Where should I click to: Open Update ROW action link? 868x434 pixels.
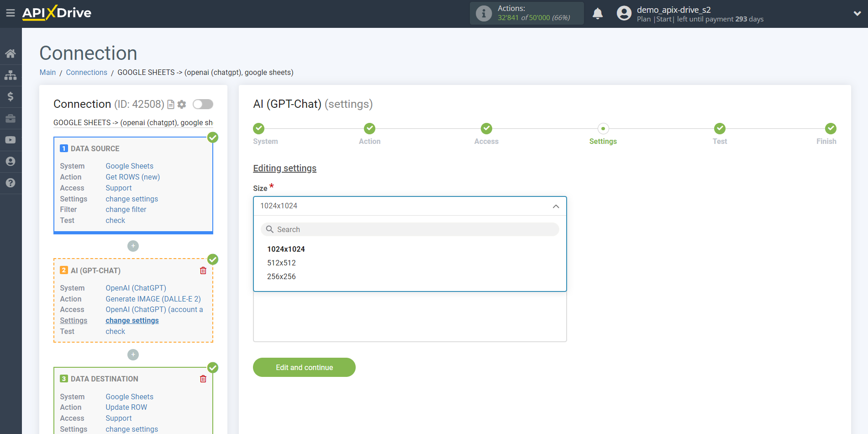(126, 407)
